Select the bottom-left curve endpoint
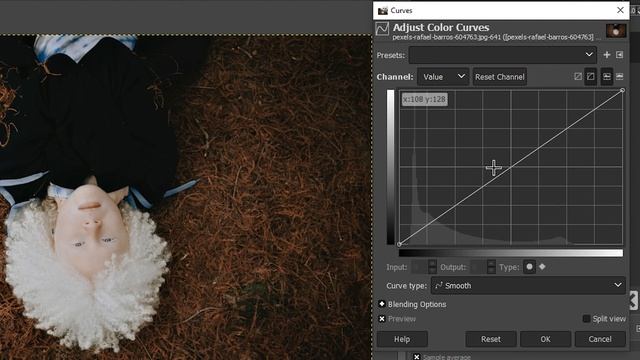The image size is (640, 360). [400, 244]
